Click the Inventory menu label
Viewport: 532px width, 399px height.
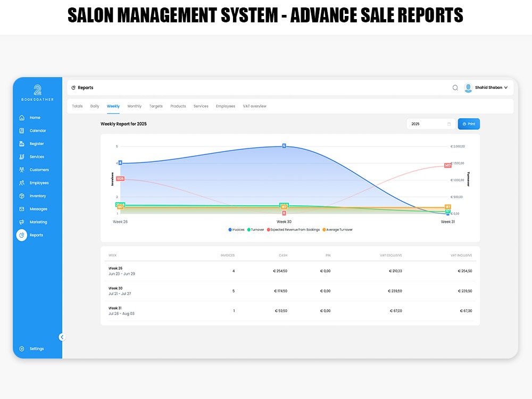(x=38, y=196)
